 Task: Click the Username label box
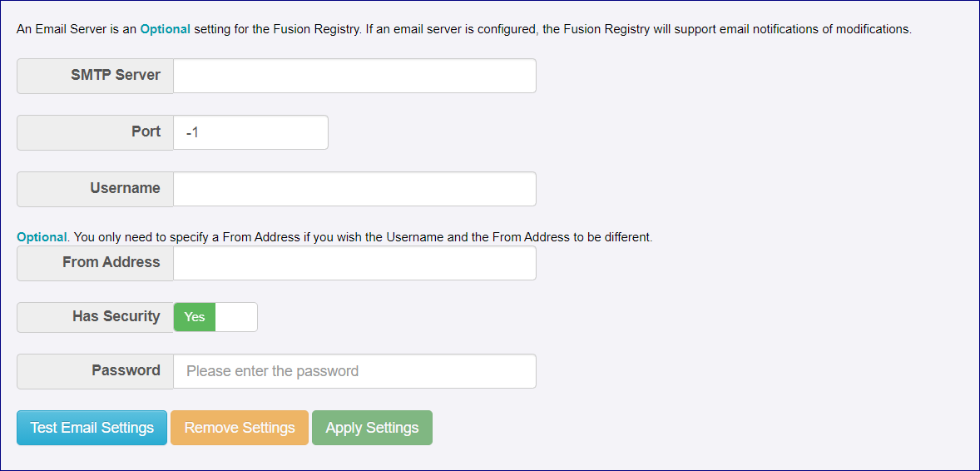coord(95,189)
